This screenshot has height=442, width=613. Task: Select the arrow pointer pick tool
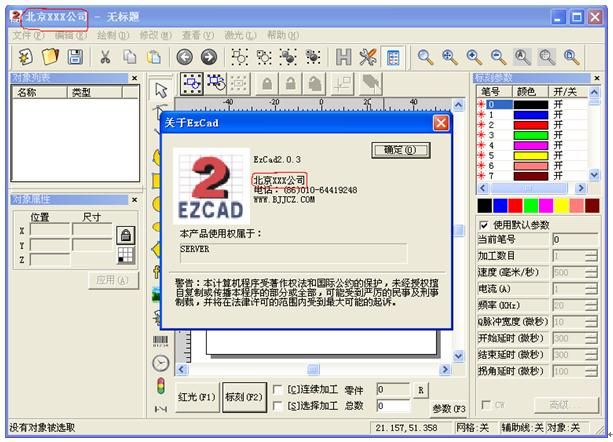pyautogui.click(x=161, y=90)
